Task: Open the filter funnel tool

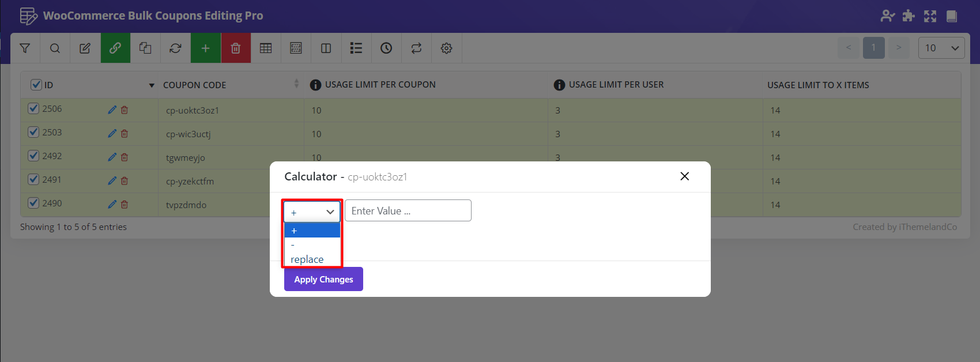Action: click(x=25, y=48)
